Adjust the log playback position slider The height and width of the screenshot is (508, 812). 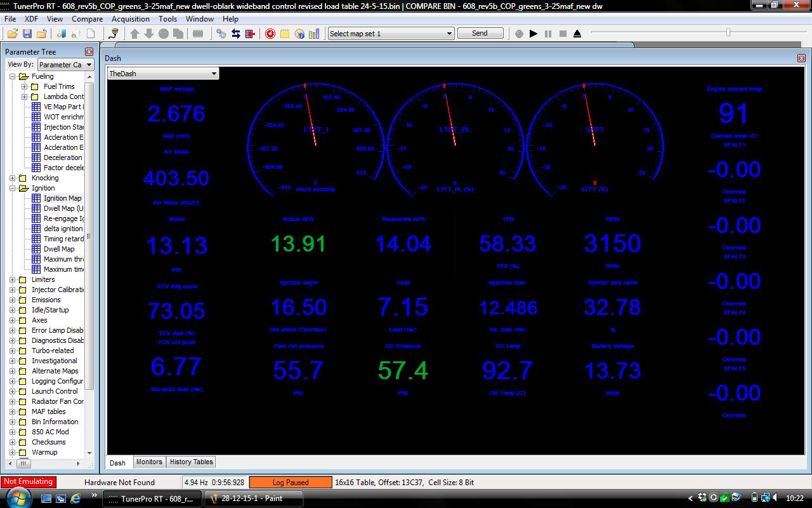(728, 32)
